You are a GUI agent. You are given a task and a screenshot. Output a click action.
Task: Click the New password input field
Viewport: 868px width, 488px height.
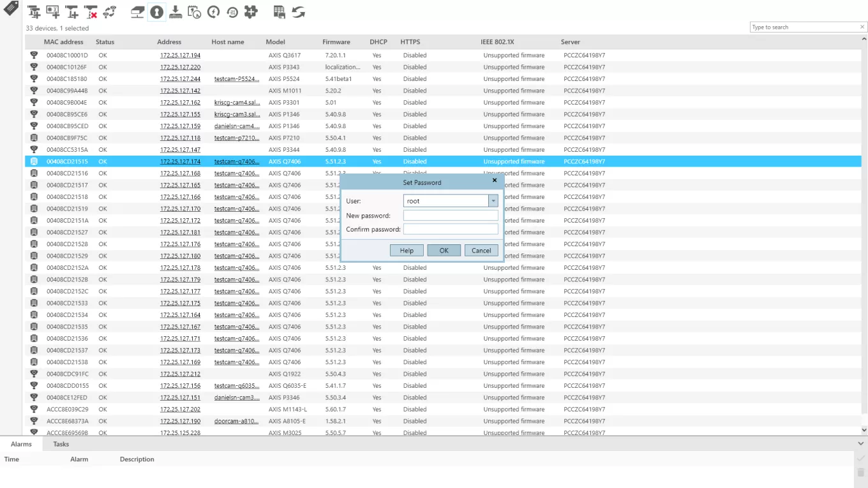point(450,216)
